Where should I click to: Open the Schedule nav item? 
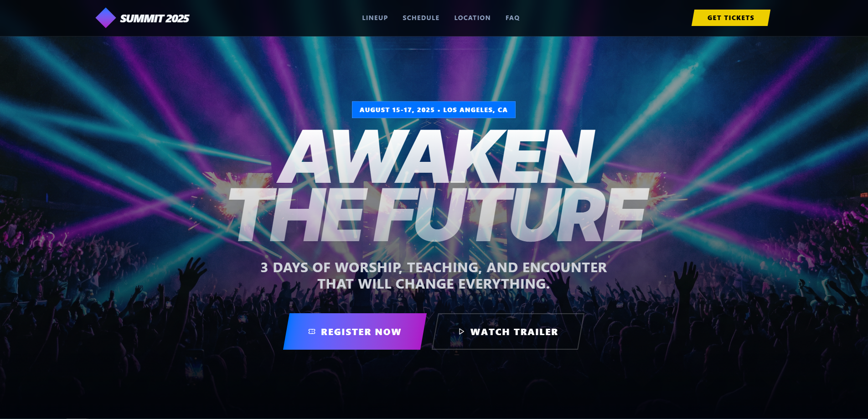pyautogui.click(x=421, y=18)
